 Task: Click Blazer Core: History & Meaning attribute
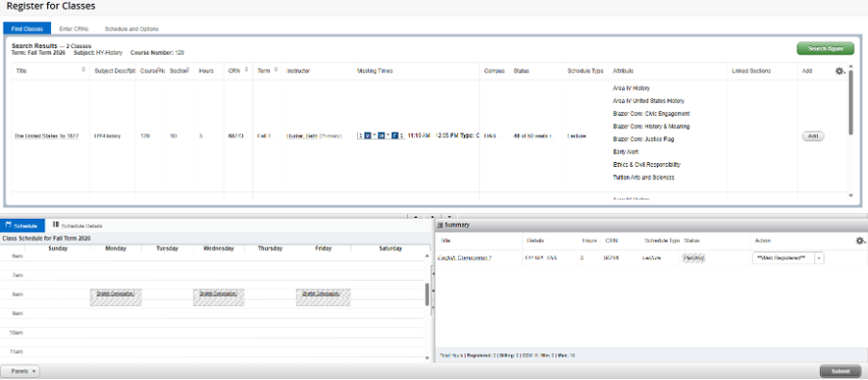651,126
